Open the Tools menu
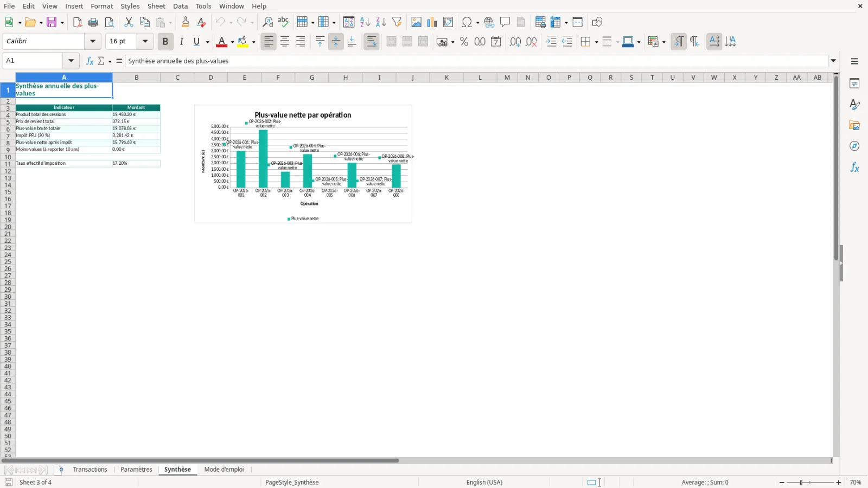Viewport: 868px width, 488px height. 203,6
